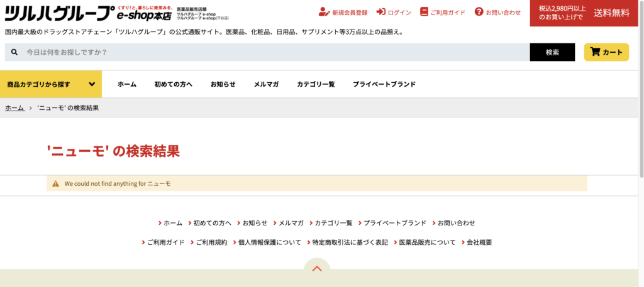Click the chevron on 商品カテゴリから探す

(x=92, y=84)
